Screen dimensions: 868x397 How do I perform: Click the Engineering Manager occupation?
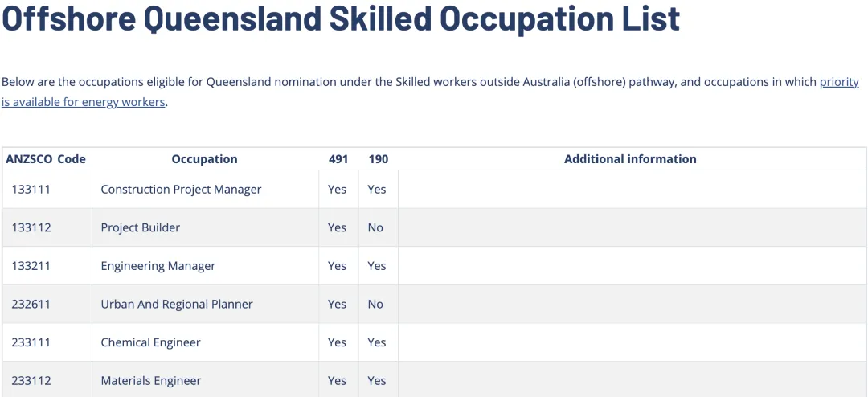[x=158, y=266]
